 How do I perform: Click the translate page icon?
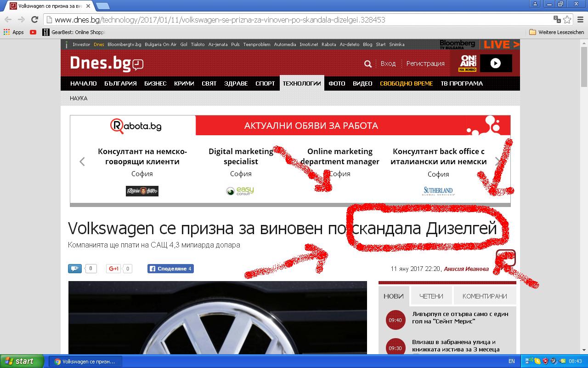pos(557,20)
